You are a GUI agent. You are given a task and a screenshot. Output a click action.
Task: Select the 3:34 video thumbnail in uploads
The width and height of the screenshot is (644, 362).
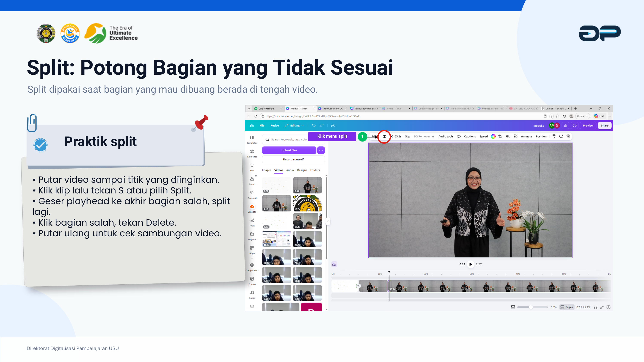[x=307, y=185]
